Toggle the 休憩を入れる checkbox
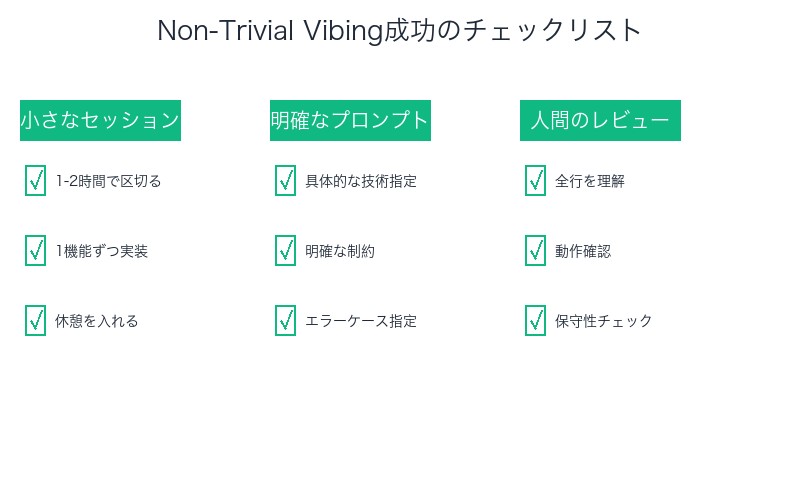 35,321
